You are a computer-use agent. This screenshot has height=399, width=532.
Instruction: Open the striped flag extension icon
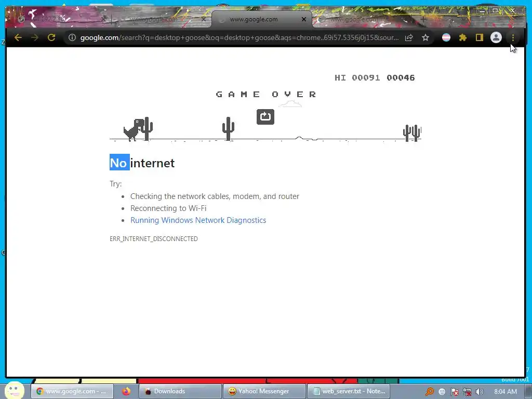coord(446,37)
